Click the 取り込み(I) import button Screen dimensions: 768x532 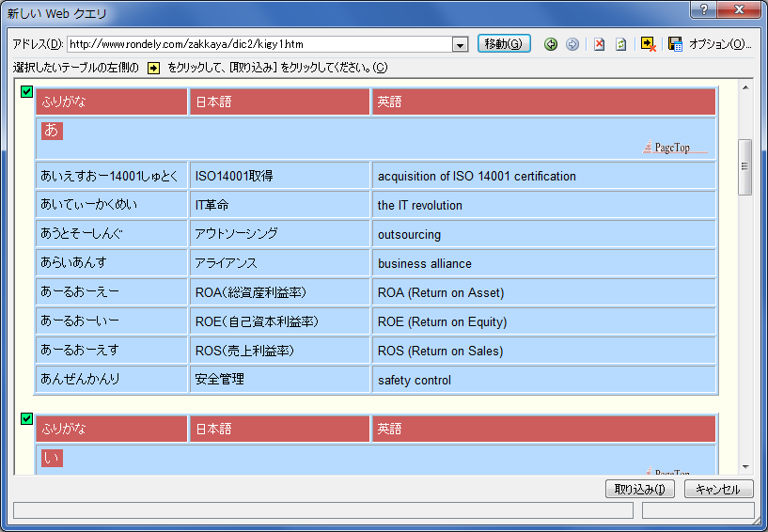[639, 489]
